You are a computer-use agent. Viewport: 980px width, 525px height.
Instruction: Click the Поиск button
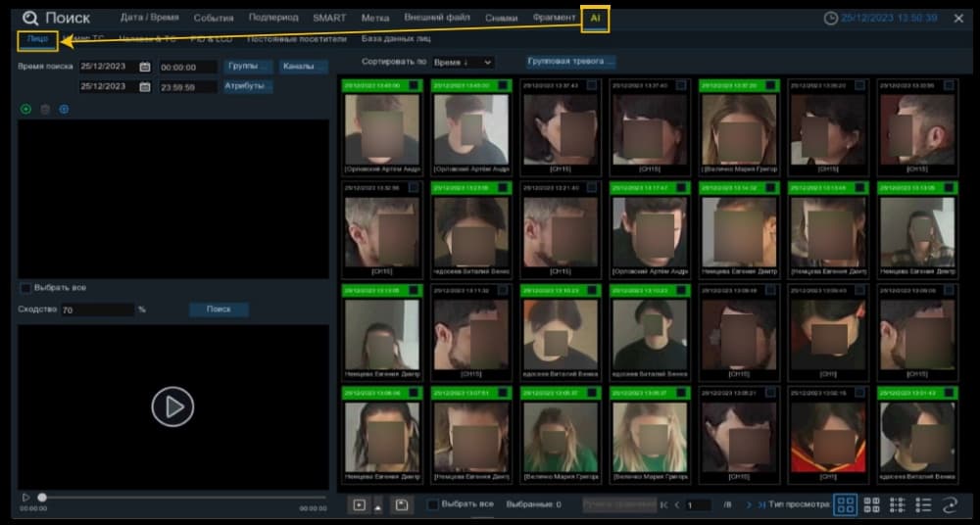(219, 310)
